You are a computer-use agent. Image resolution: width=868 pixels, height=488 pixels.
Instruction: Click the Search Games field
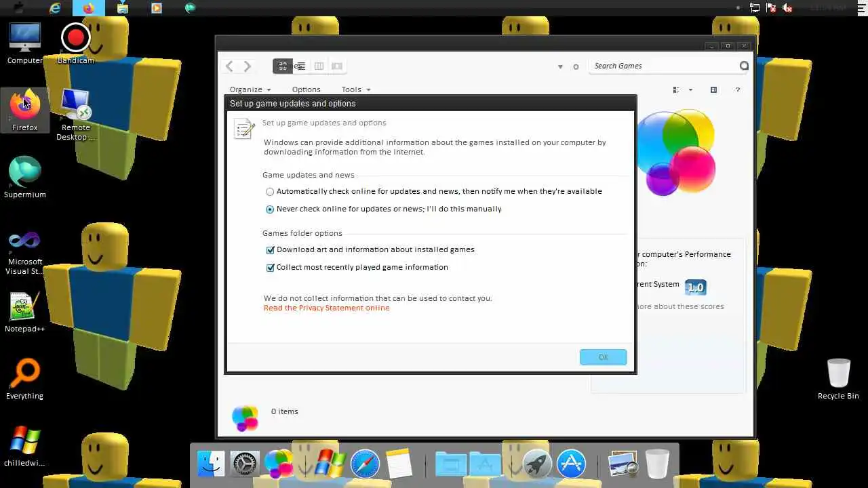click(663, 66)
